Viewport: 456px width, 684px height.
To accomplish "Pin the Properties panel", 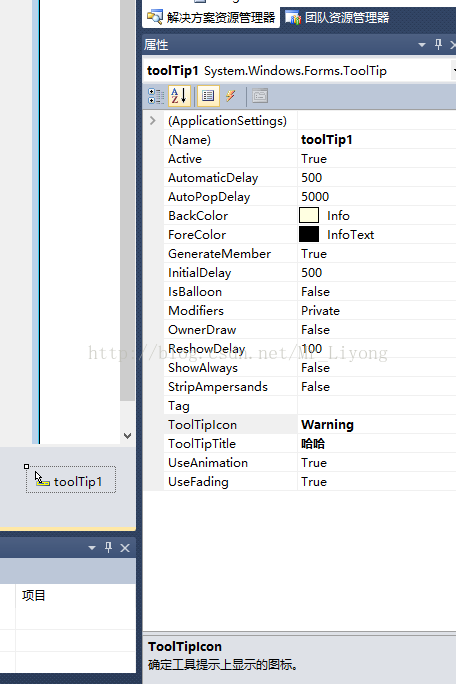I will coord(439,44).
